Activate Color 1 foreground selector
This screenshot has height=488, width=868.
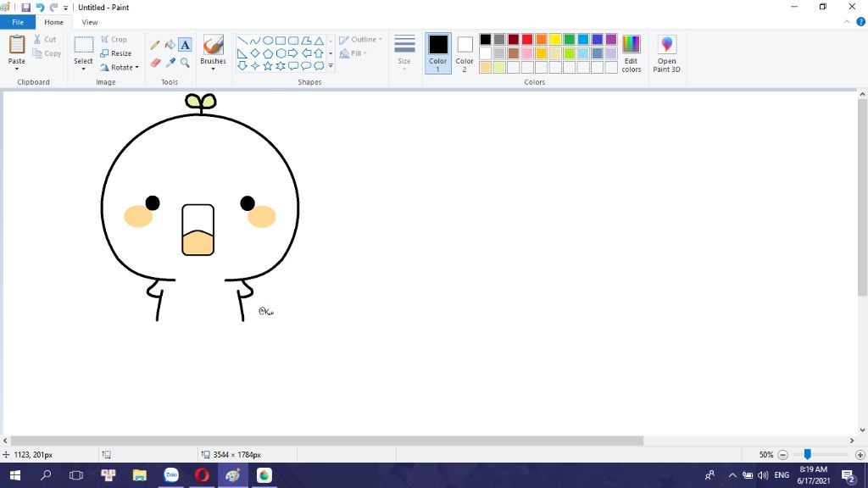(x=438, y=53)
